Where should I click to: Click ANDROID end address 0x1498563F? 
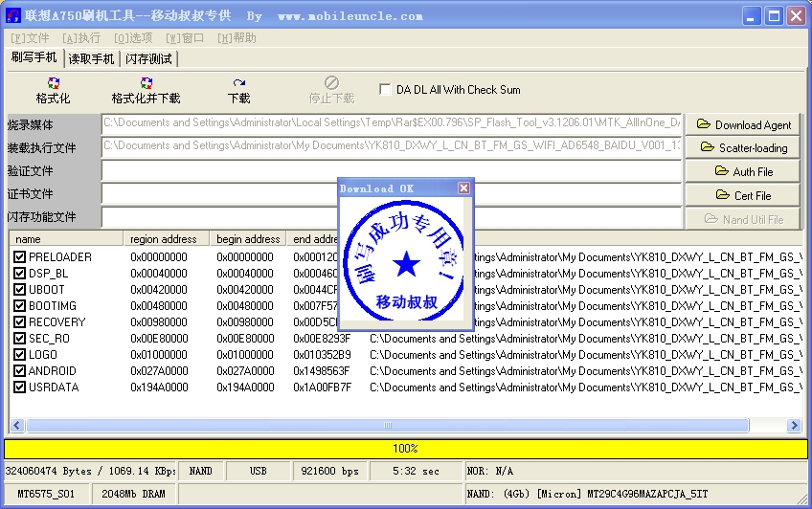tap(322, 371)
